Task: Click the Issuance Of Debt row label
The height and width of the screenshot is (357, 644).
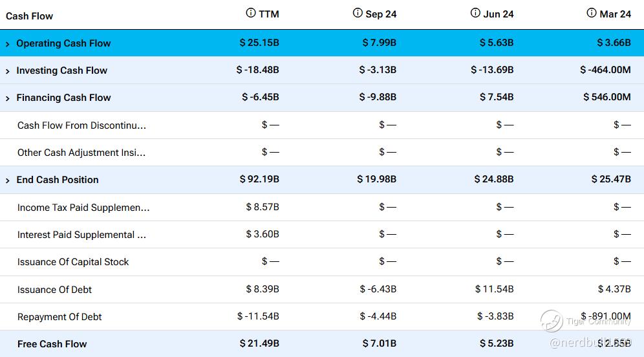Action: coord(54,290)
